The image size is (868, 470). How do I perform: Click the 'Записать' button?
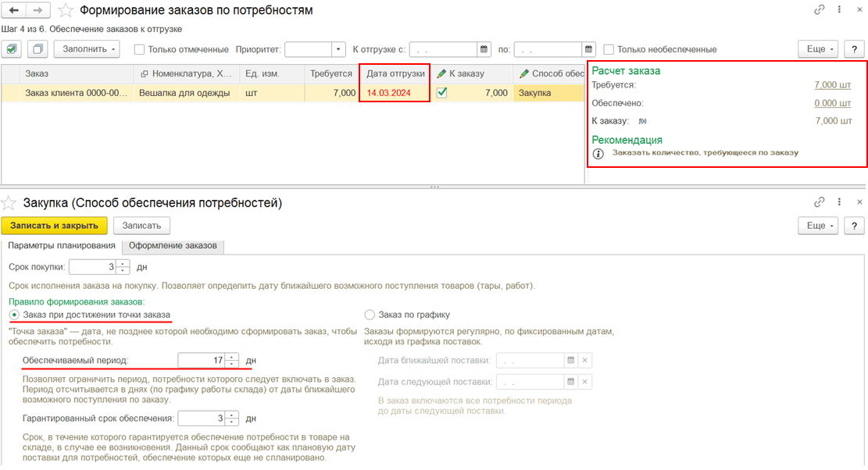click(141, 226)
